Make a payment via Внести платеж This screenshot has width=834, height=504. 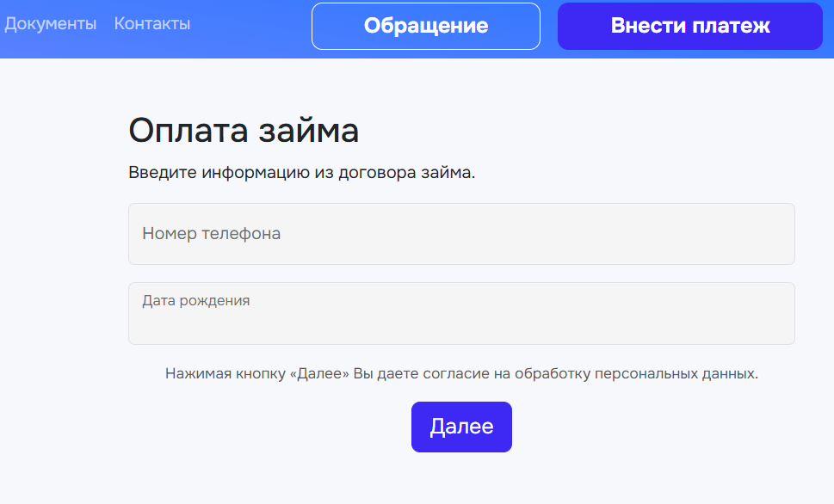pyautogui.click(x=690, y=26)
